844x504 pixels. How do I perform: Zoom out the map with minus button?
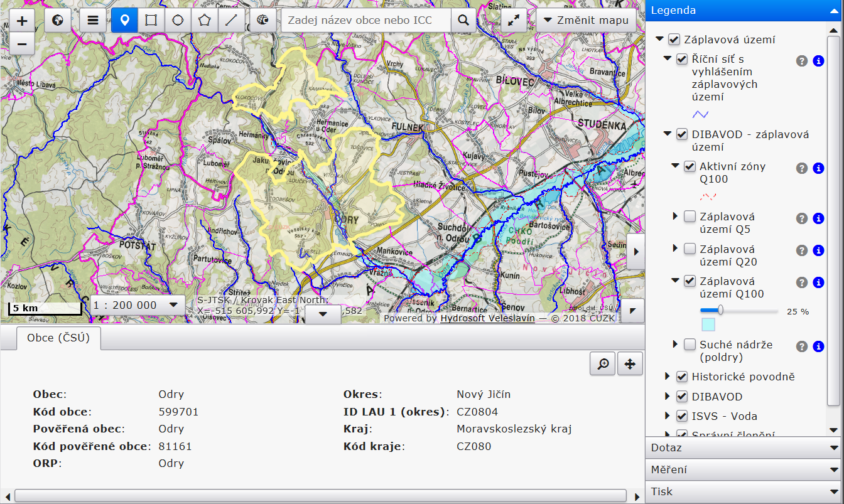tap(22, 44)
